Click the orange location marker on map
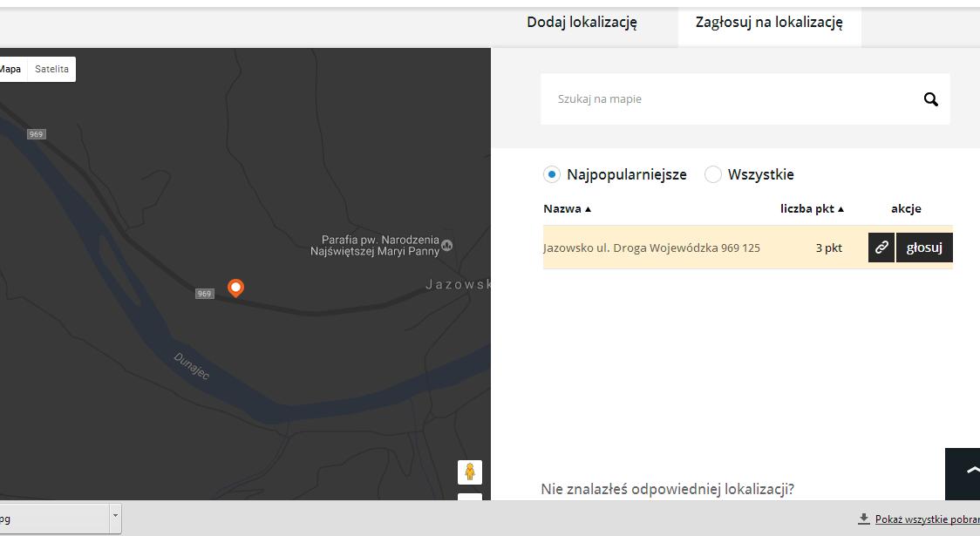 (x=235, y=287)
